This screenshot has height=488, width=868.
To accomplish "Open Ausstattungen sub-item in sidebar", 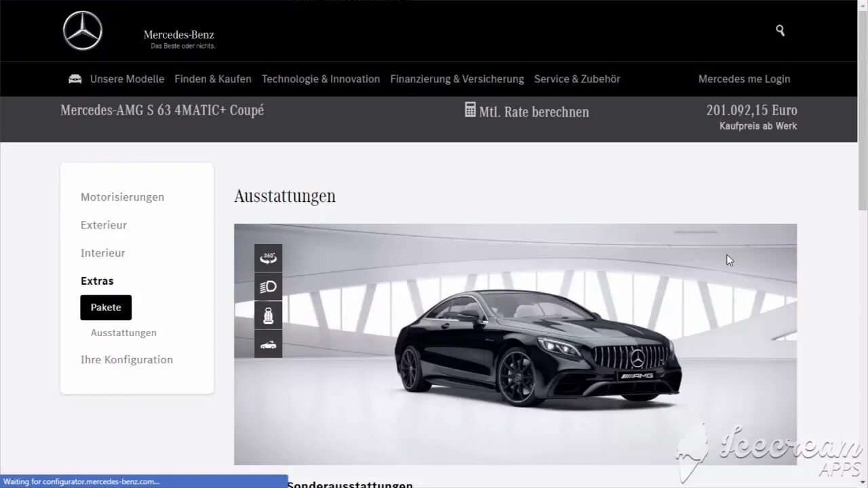I will (123, 333).
